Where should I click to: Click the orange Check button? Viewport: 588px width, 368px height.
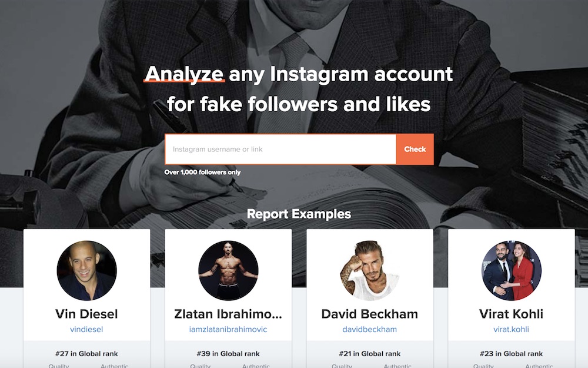(x=415, y=149)
